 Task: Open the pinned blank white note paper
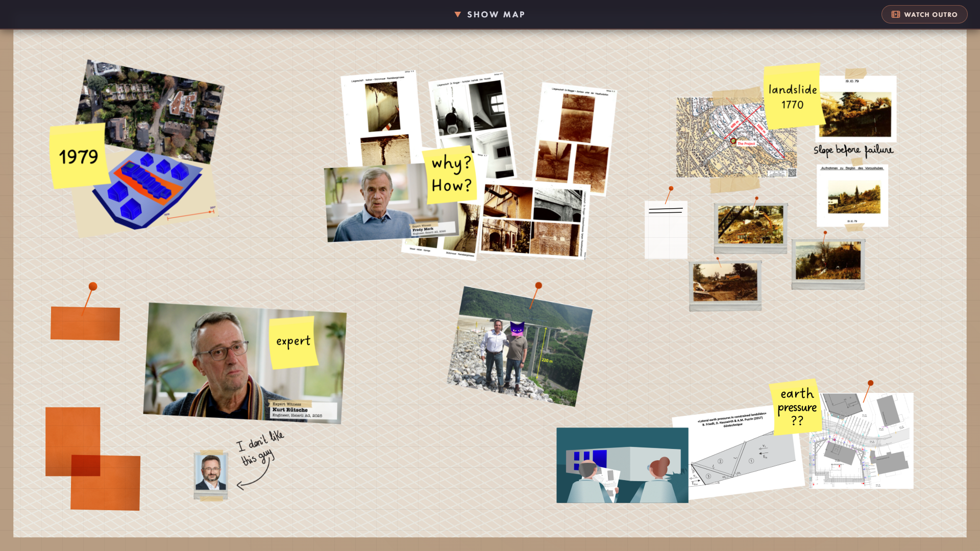click(666, 230)
